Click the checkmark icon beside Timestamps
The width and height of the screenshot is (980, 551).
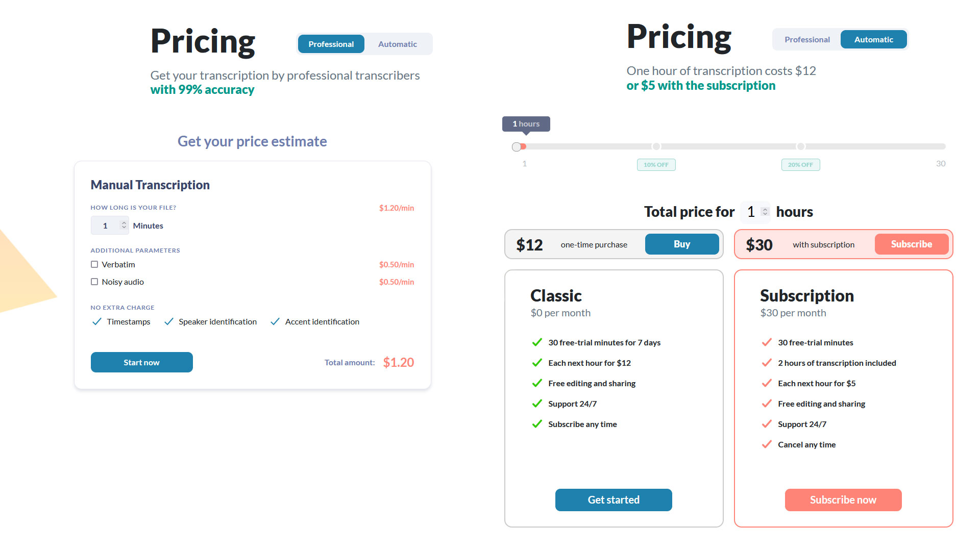pyautogui.click(x=96, y=321)
